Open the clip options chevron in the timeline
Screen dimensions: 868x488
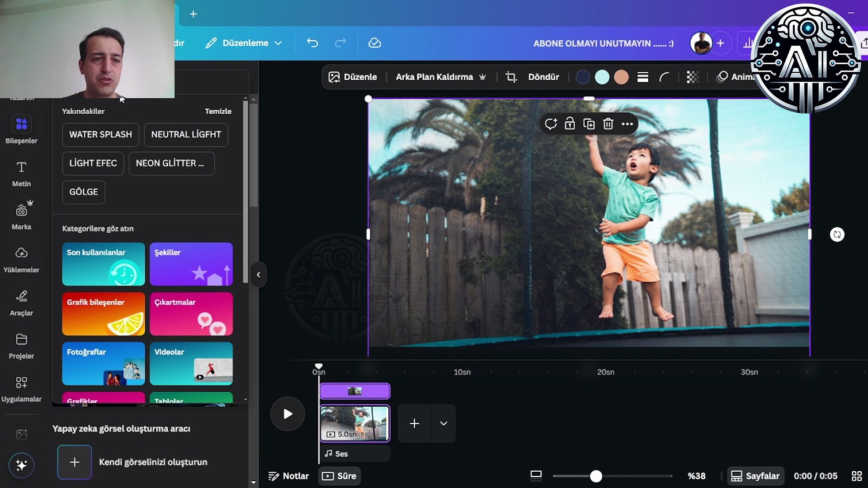(443, 423)
